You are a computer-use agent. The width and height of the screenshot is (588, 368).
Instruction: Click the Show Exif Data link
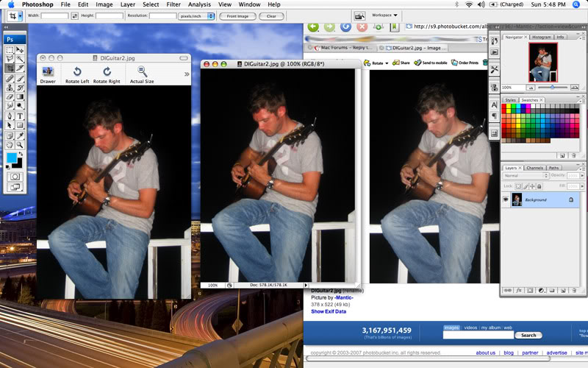pos(329,311)
